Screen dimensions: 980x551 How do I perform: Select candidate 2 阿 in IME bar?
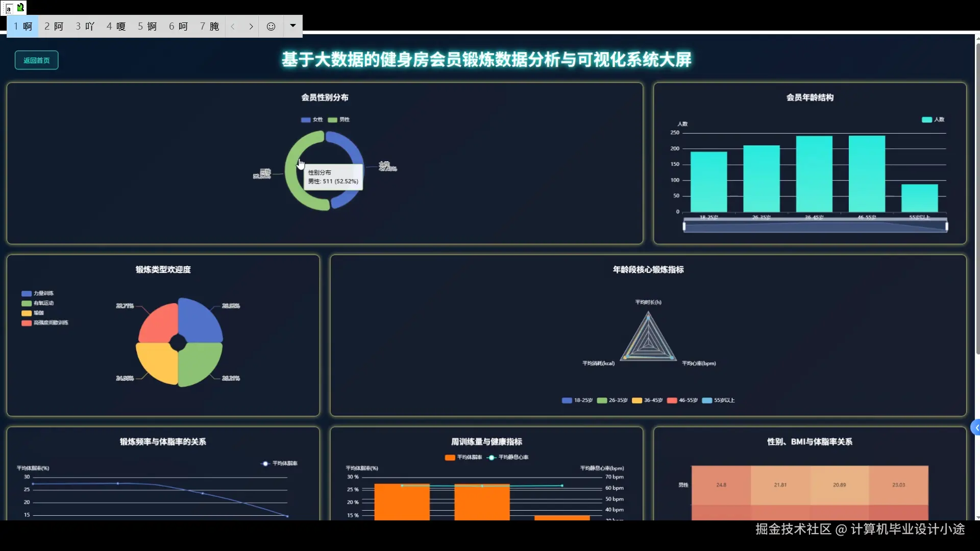click(54, 27)
